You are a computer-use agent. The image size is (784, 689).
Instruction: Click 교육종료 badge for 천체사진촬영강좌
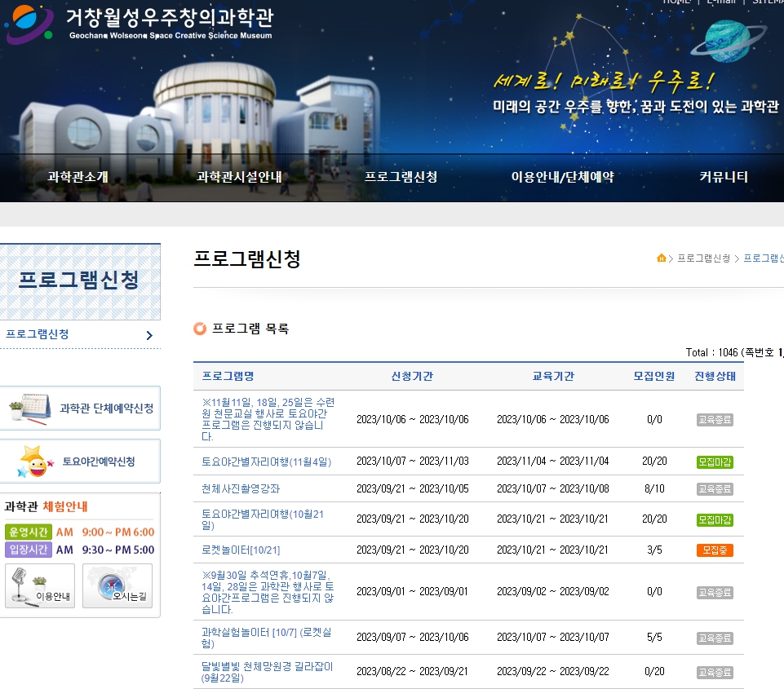click(715, 489)
